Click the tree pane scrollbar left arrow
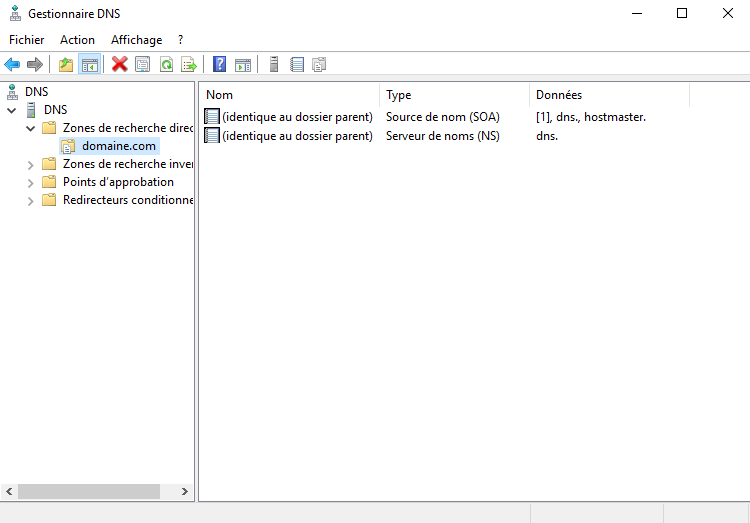Screen dimensions: 750x523 pos(9,491)
